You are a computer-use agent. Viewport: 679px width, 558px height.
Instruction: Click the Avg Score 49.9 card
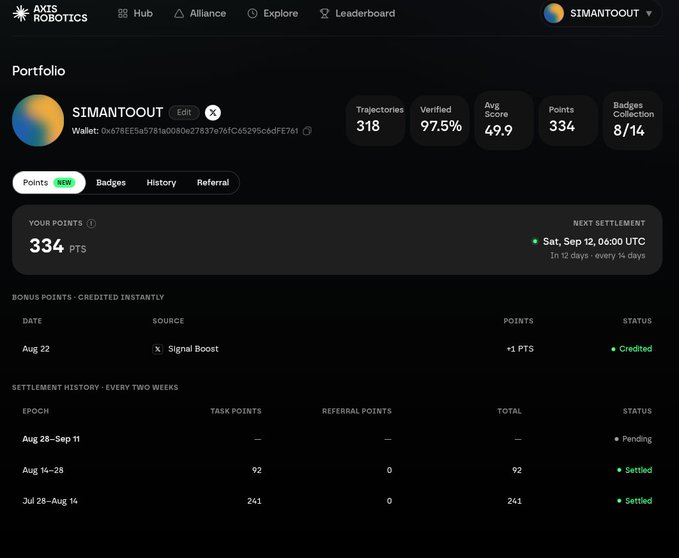pos(504,120)
